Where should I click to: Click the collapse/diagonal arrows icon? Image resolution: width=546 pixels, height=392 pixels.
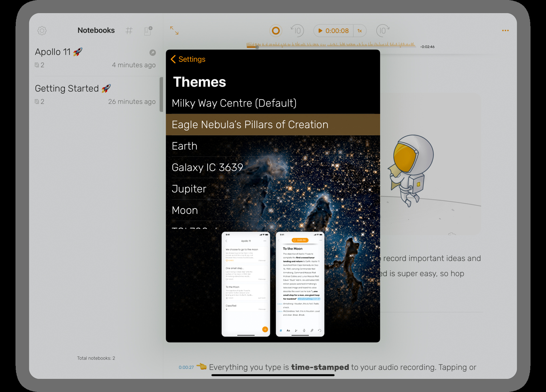pyautogui.click(x=174, y=31)
